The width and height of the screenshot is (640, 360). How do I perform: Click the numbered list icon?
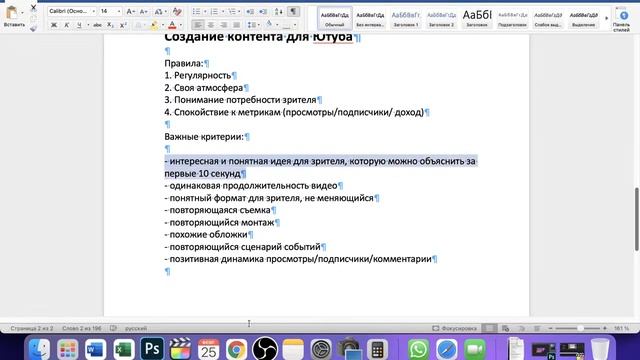point(214,11)
